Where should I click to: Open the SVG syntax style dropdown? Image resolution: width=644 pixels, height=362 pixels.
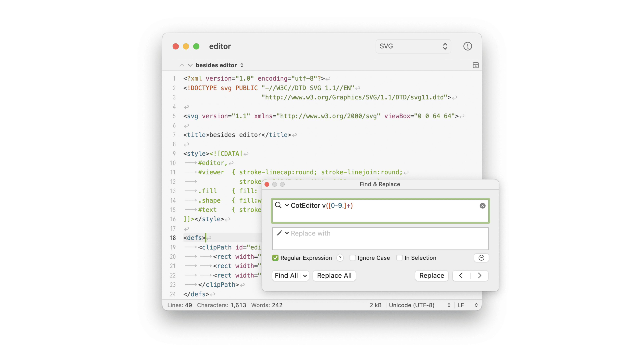(413, 46)
